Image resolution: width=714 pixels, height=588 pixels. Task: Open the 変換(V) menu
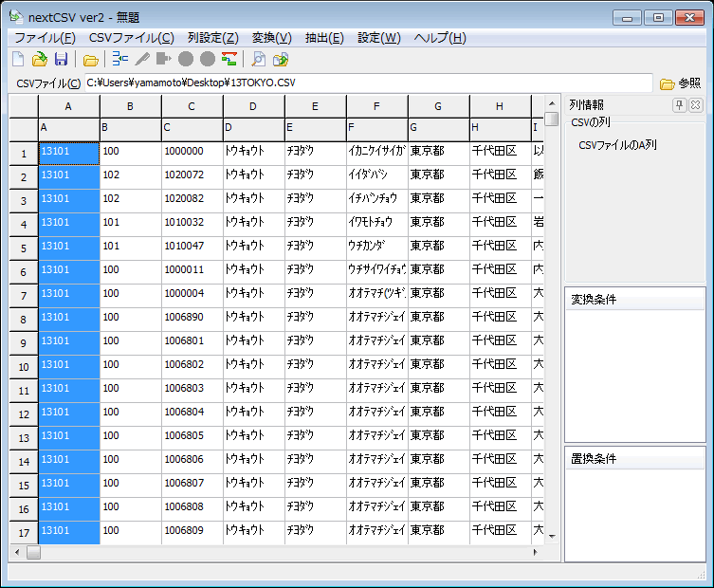pyautogui.click(x=271, y=38)
